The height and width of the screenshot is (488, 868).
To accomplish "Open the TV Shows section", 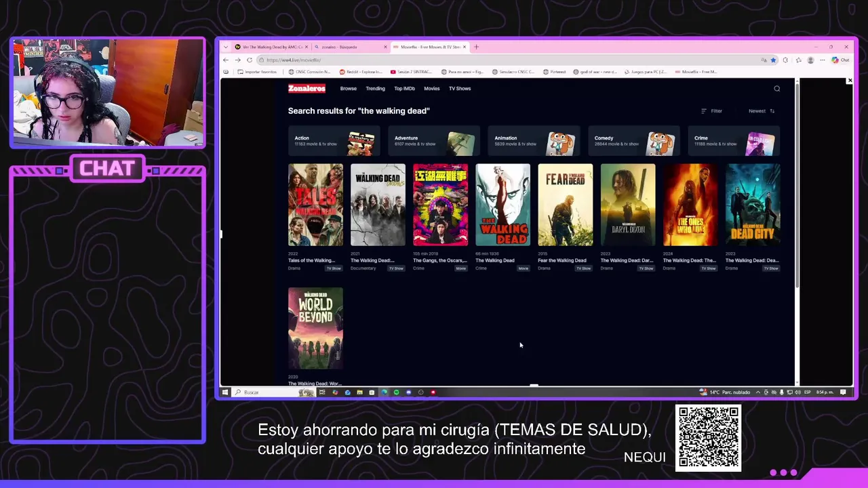I will pos(460,88).
